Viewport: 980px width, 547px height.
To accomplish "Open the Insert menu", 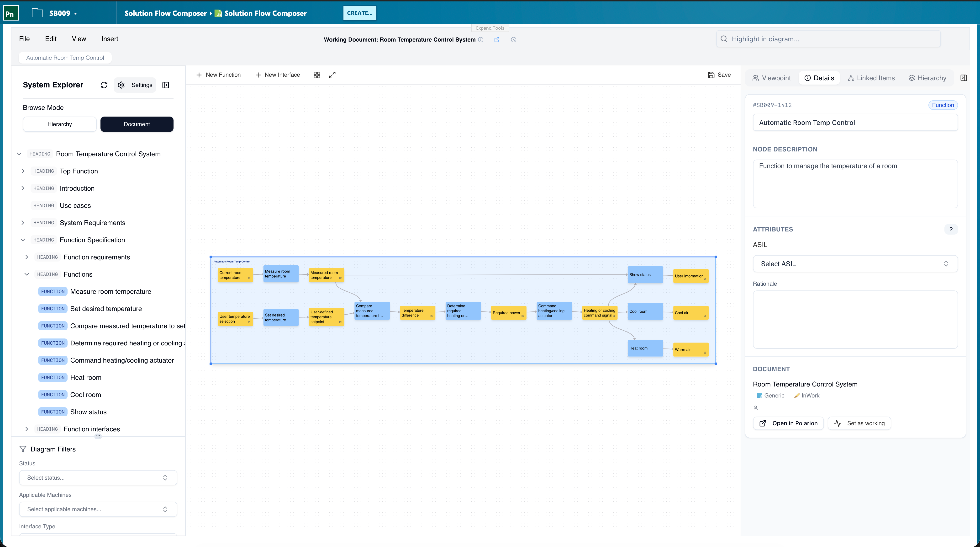I will (110, 39).
